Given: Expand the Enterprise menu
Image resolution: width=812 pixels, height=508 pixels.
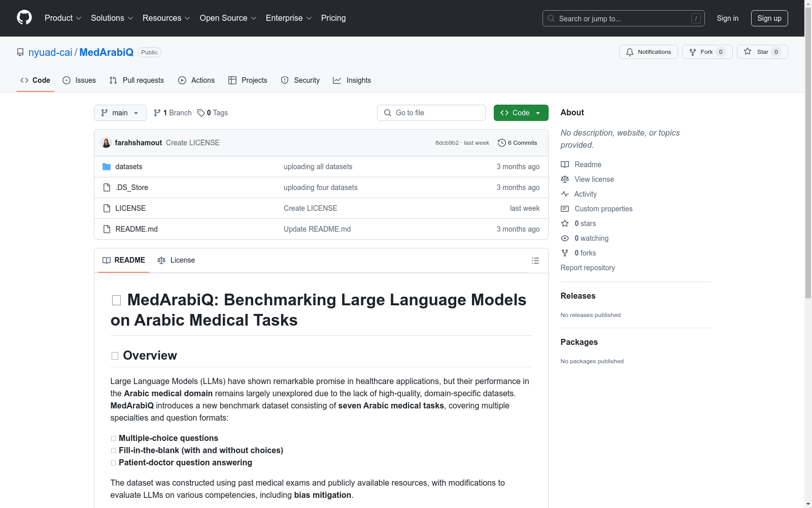Looking at the screenshot, I should click(x=289, y=18).
